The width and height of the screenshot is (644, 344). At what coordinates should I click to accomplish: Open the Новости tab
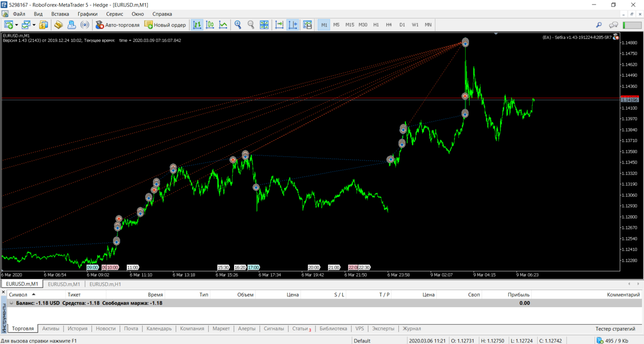click(x=105, y=329)
